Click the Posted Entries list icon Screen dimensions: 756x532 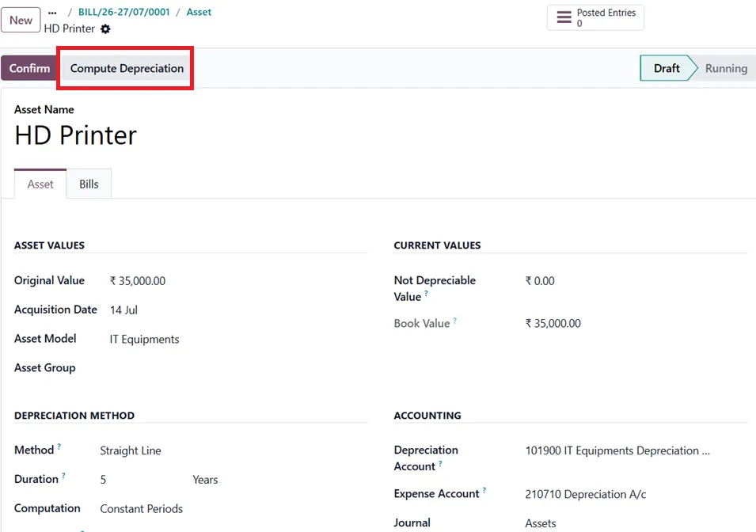564,17
